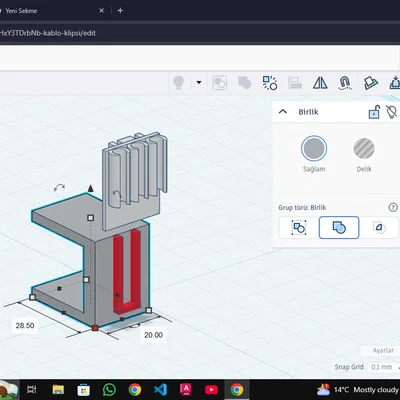Viewport: 400px width, 400px height.
Task: Click the Group shapes toolbar icon
Action: 220,83
